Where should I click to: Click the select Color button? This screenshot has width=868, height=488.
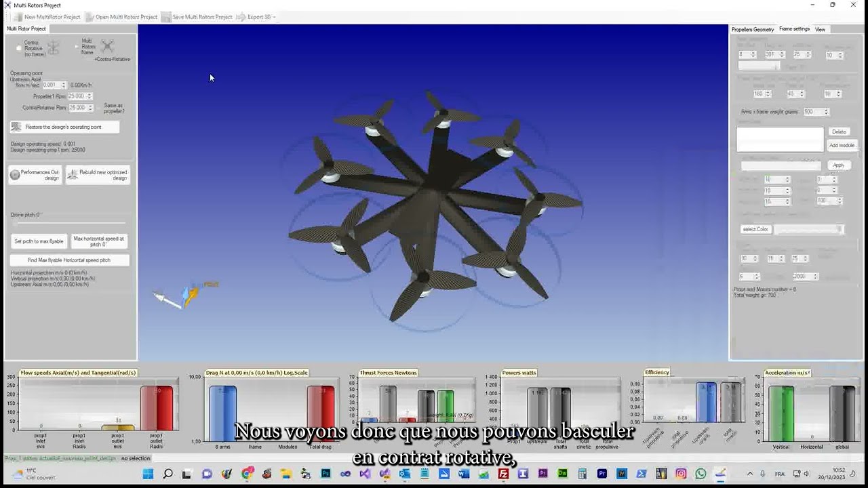tap(755, 229)
